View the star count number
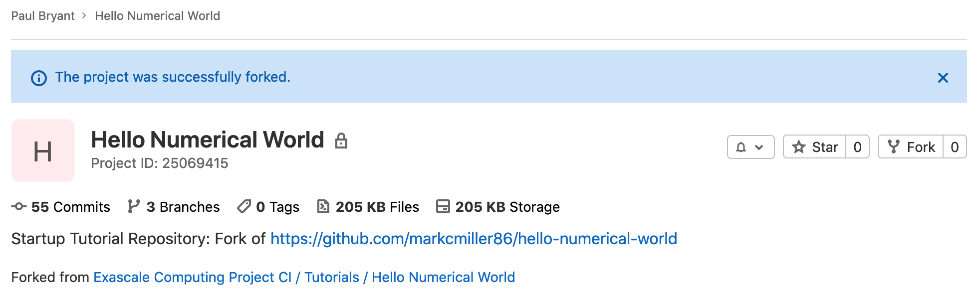 (857, 147)
